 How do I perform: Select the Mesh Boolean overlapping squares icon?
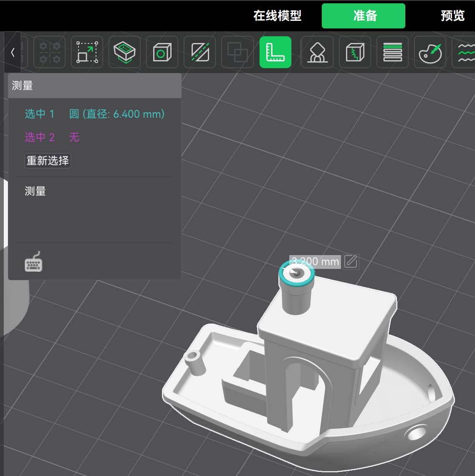pyautogui.click(x=237, y=52)
